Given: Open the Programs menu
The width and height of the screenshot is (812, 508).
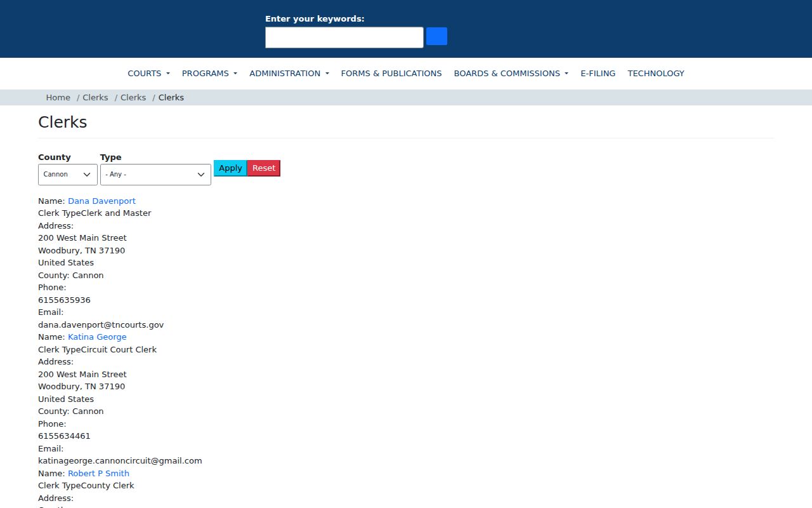Looking at the screenshot, I should (x=209, y=73).
